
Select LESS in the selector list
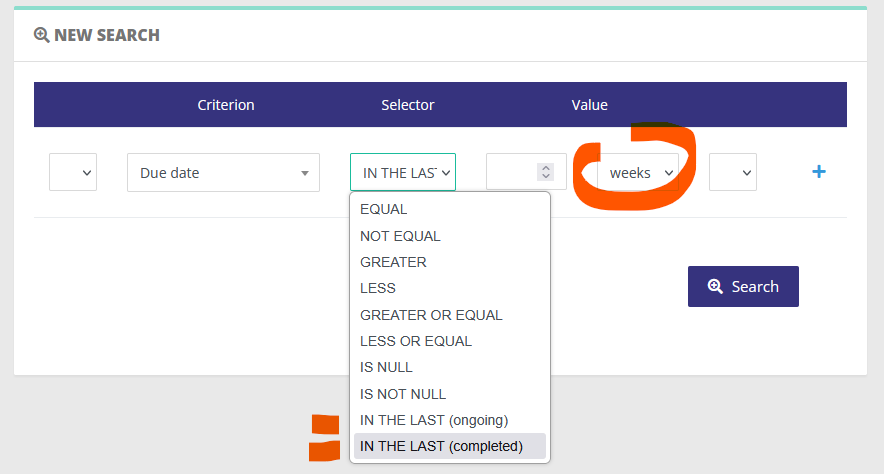pos(378,288)
